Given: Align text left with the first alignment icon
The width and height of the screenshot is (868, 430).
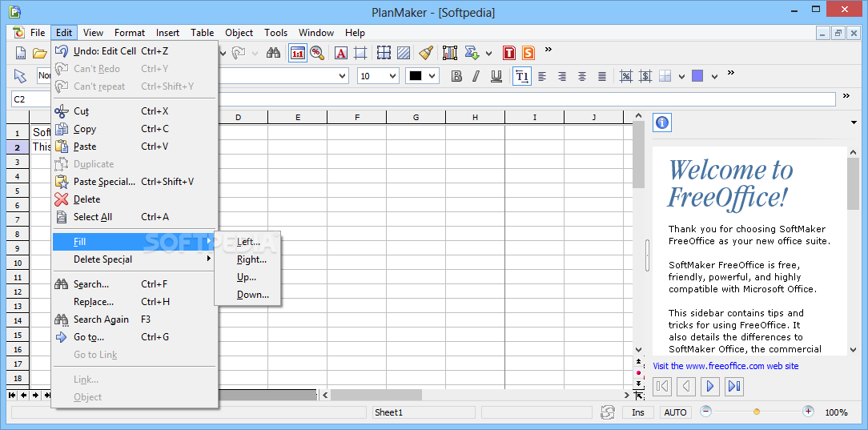Looking at the screenshot, I should [x=543, y=76].
